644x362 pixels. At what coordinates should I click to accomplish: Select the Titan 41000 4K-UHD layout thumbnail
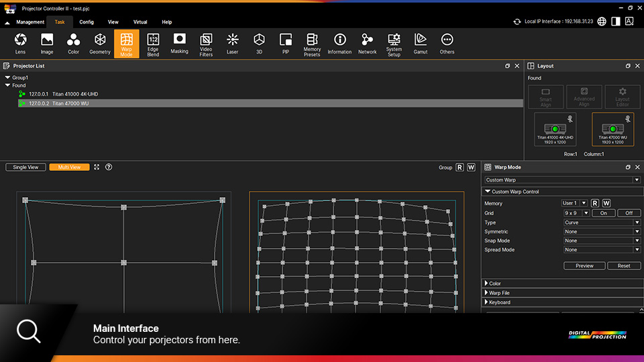click(x=555, y=129)
